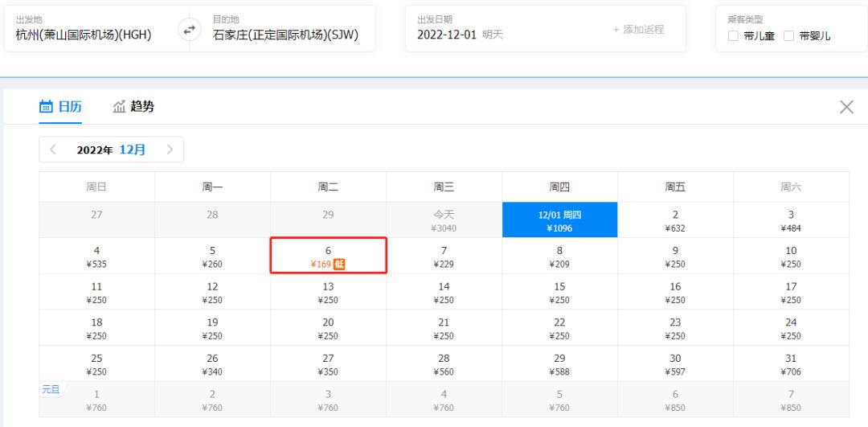The image size is (868, 427).
Task: Switch to the 日历 tab
Action: (60, 106)
